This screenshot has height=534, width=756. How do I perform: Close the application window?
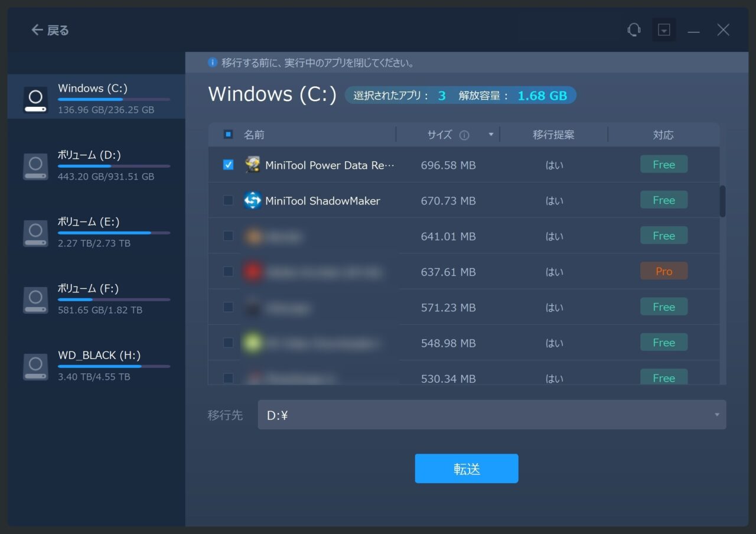point(723,30)
